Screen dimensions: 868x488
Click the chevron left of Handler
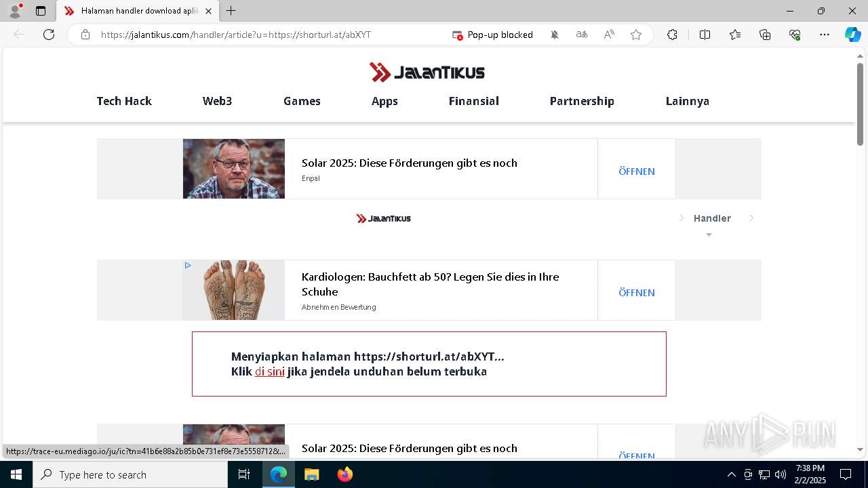682,218
